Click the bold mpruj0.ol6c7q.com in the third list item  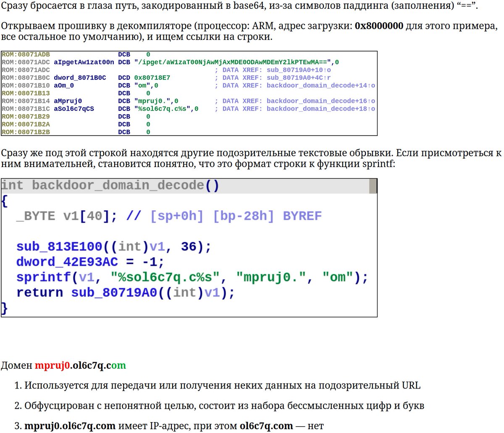coord(70,426)
